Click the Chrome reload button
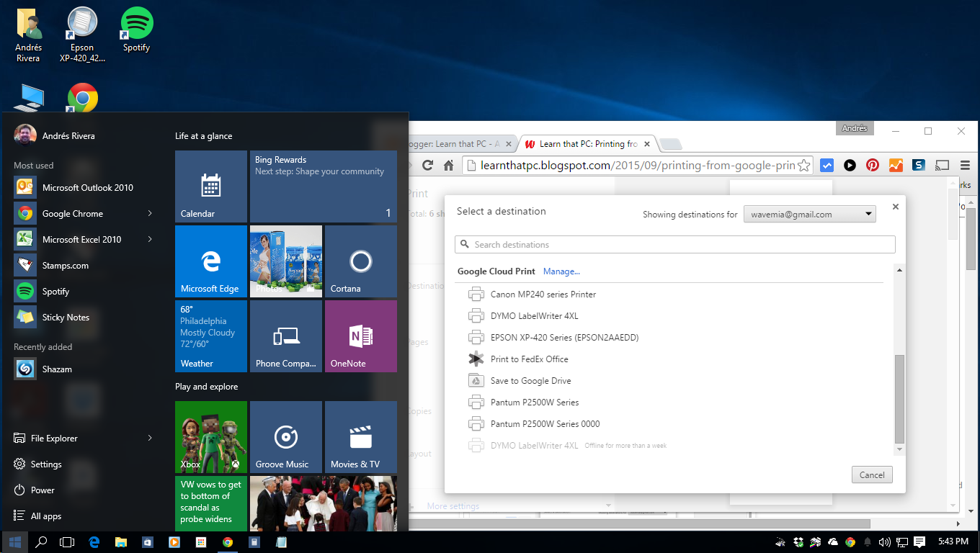 427,165
